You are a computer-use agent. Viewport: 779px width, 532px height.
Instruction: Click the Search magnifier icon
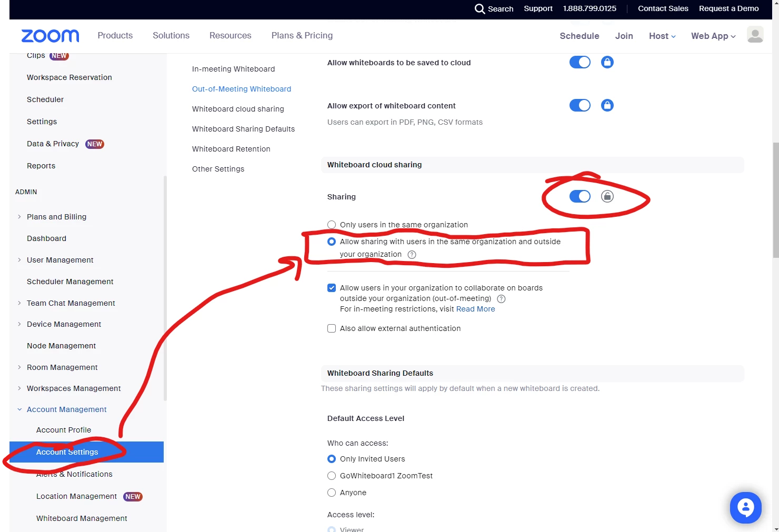coord(480,9)
